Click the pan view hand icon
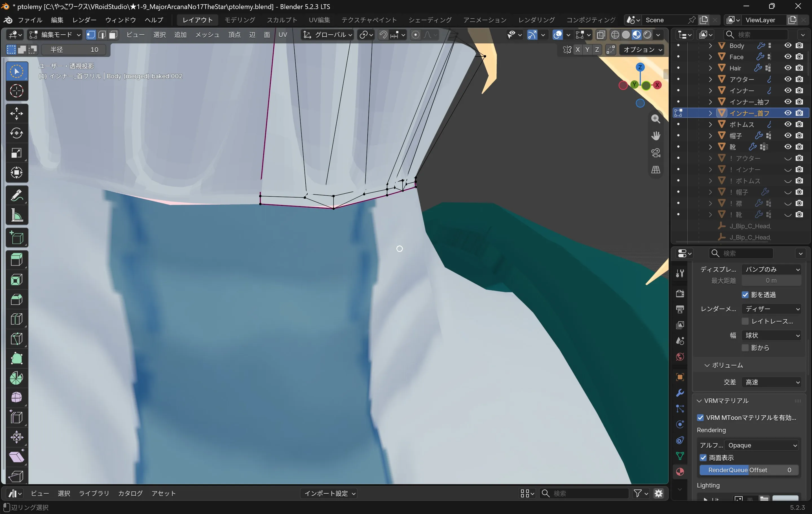This screenshot has width=812, height=514. coord(656,136)
